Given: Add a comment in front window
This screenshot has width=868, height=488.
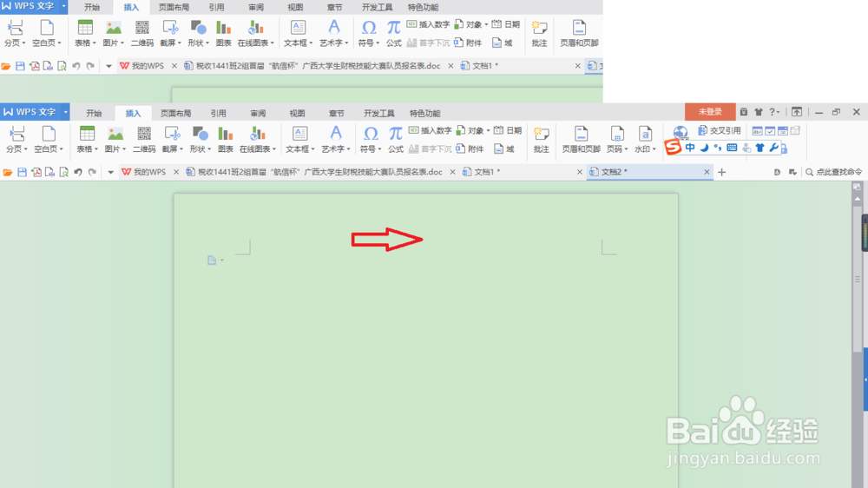Looking at the screenshot, I should click(x=541, y=139).
